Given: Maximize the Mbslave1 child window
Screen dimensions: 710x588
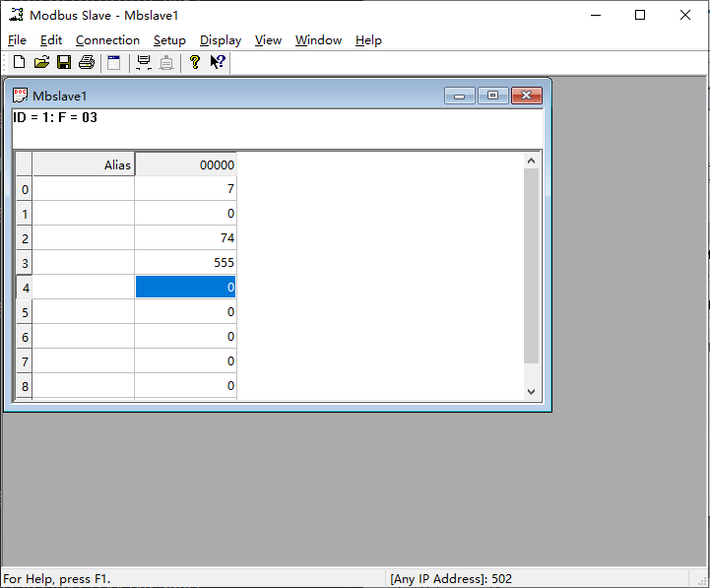Looking at the screenshot, I should click(x=493, y=96).
